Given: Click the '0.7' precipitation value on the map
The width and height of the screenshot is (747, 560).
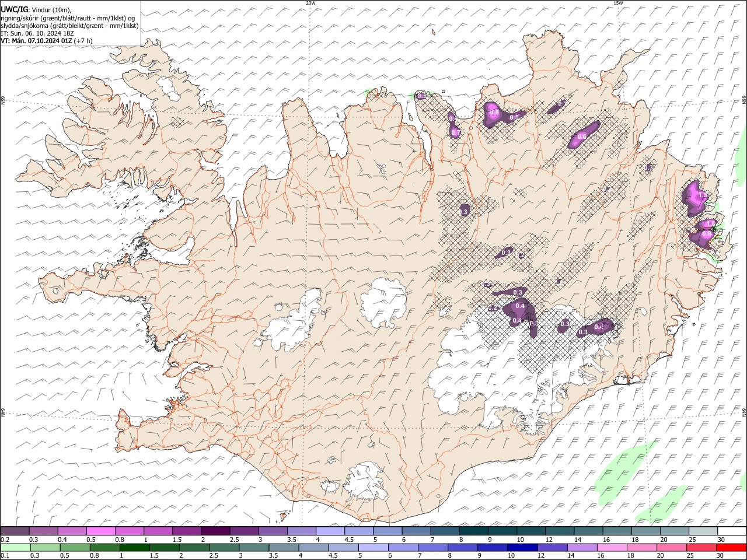Looking at the screenshot, I should pos(456,133).
